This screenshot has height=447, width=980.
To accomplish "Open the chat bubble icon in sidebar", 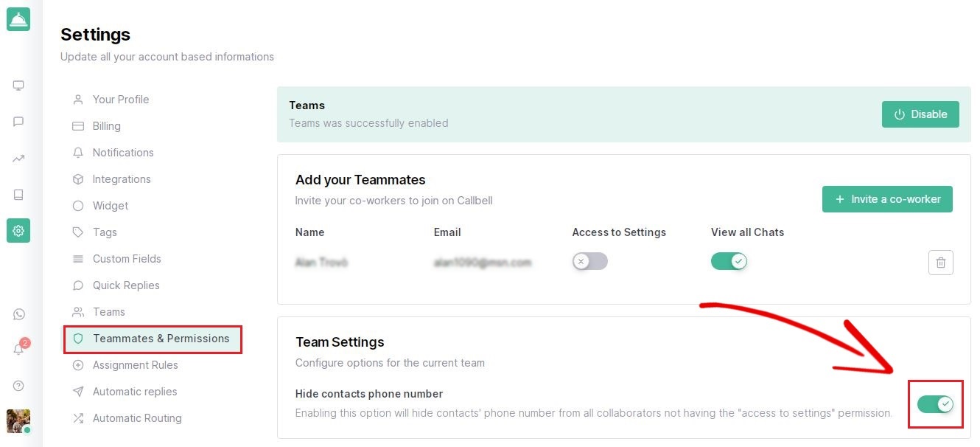I will (x=18, y=122).
